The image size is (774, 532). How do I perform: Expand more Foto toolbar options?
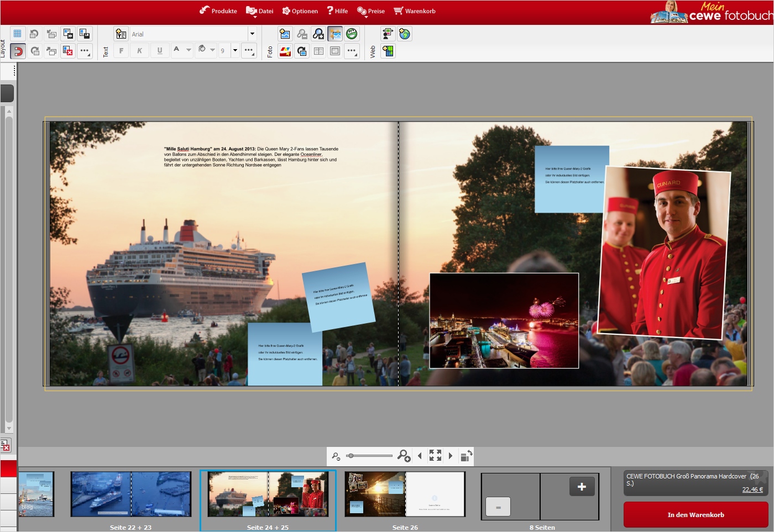(x=352, y=51)
